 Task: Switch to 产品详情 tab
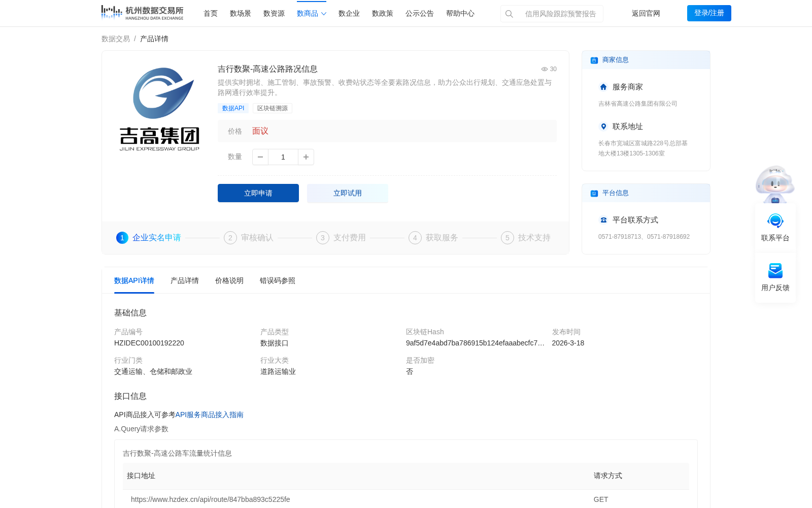coord(185,280)
